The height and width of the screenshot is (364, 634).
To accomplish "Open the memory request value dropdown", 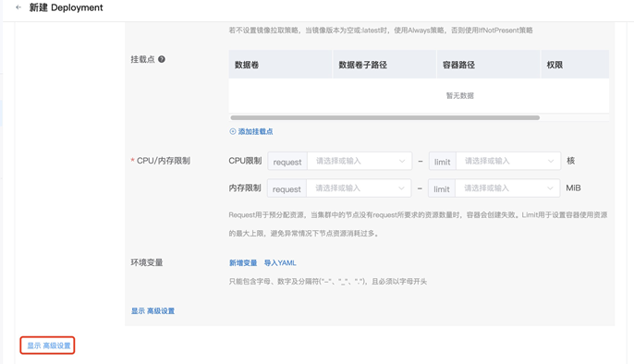I will coord(359,188).
